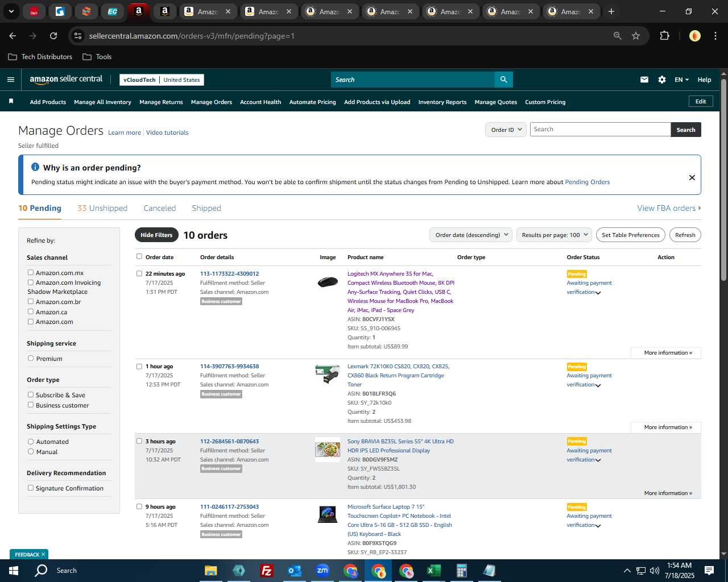Click the Refresh button
728x582 pixels.
click(685, 235)
